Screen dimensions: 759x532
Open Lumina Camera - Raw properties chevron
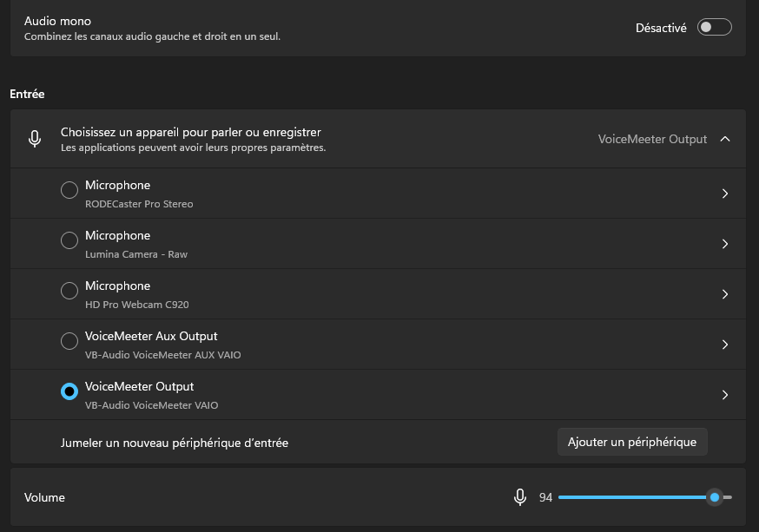click(x=724, y=244)
